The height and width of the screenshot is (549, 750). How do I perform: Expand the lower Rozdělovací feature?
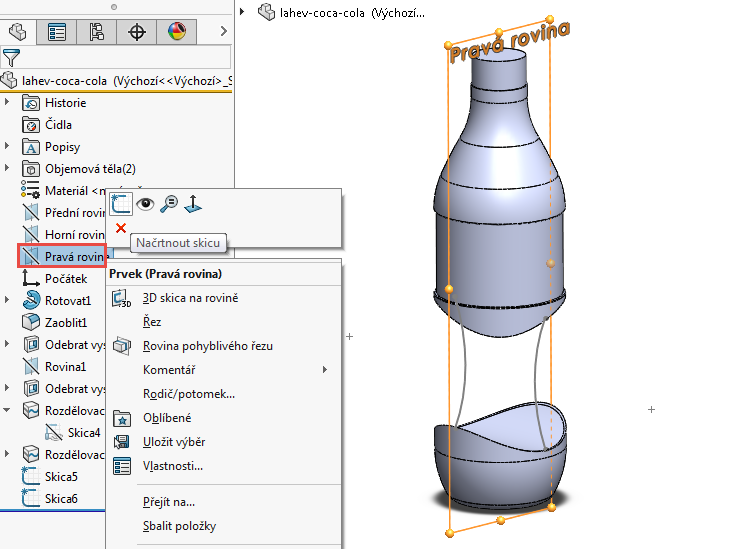pyautogui.click(x=7, y=454)
